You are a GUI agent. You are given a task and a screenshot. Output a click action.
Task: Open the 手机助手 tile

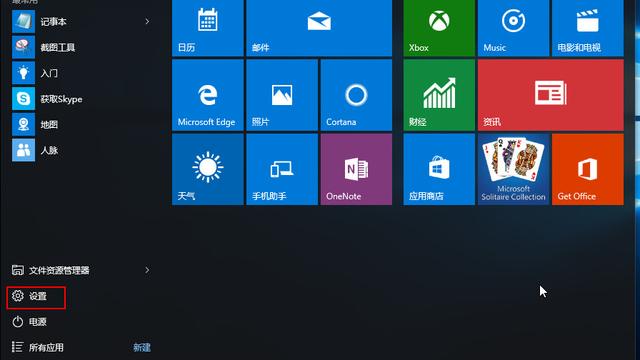(282, 169)
